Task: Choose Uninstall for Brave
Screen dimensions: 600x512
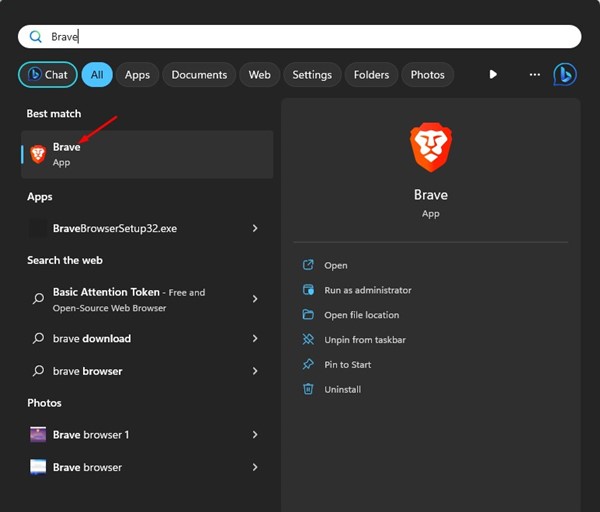Action: coord(342,390)
